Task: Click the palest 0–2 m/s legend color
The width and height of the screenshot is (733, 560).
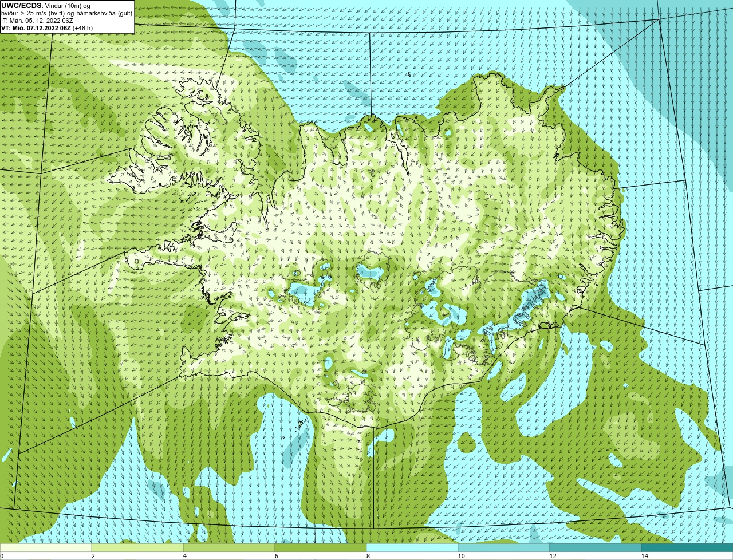Action: (46, 547)
